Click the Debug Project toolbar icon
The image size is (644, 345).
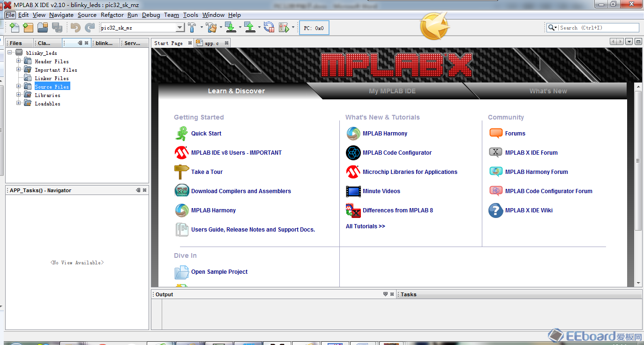(284, 28)
